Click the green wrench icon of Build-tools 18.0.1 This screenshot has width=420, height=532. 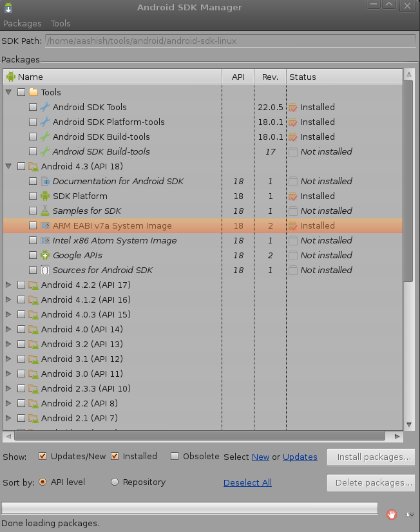tap(45, 137)
